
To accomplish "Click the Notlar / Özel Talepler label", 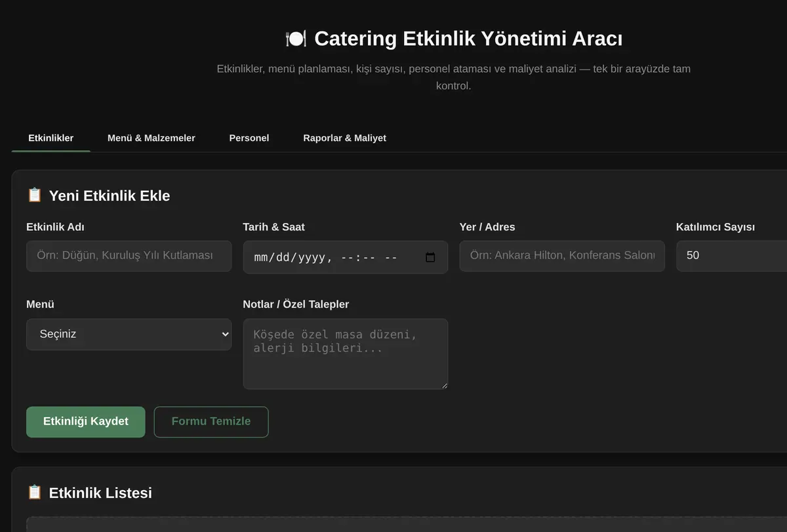I will [296, 304].
